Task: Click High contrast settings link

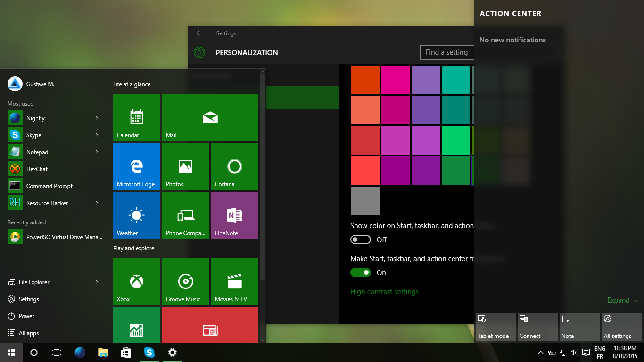Action: 384,292
